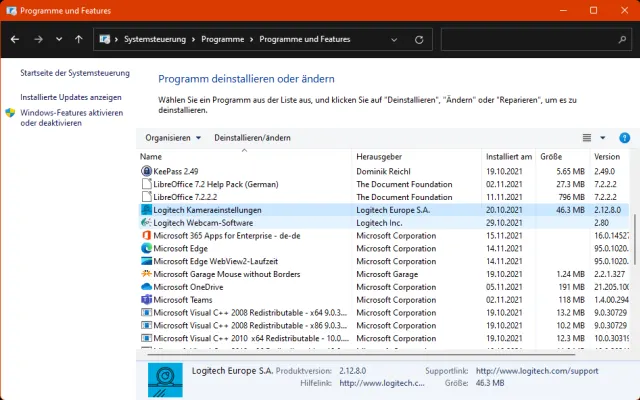Click the Logitech Kameraeinstellungen icon in the list
Image resolution: width=640 pixels, height=400 pixels.
pyautogui.click(x=146, y=210)
